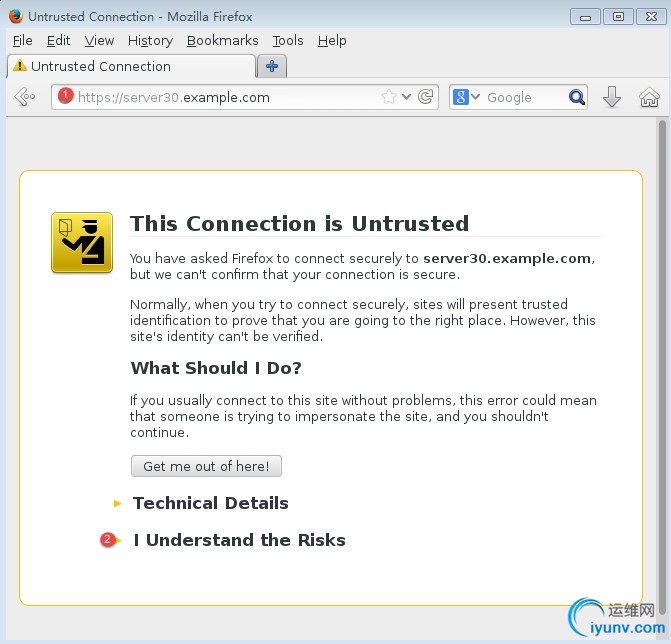
Task: Click the back navigation arrow
Action: click(25, 97)
